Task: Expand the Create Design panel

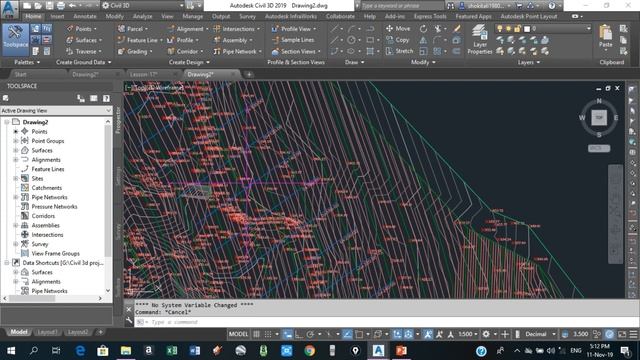Action: tap(189, 62)
